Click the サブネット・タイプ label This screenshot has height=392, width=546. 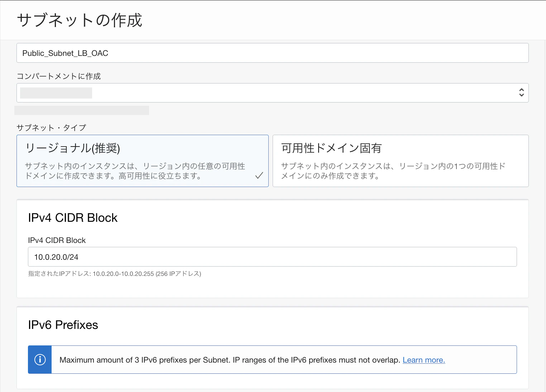coord(52,128)
